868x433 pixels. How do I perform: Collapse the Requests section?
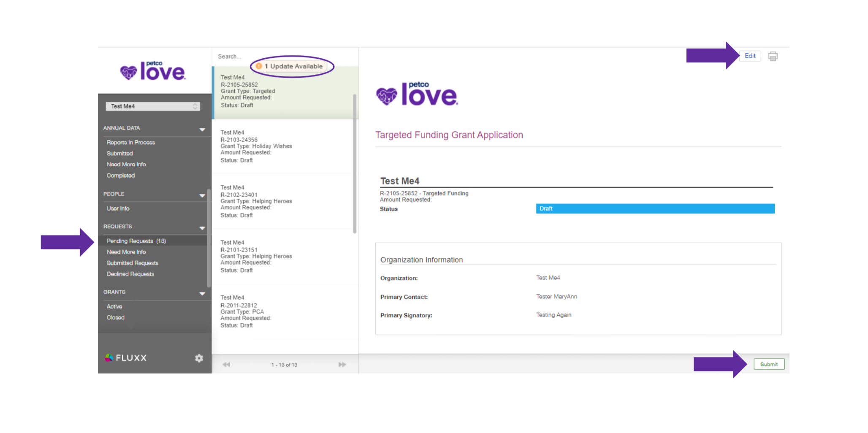(202, 227)
